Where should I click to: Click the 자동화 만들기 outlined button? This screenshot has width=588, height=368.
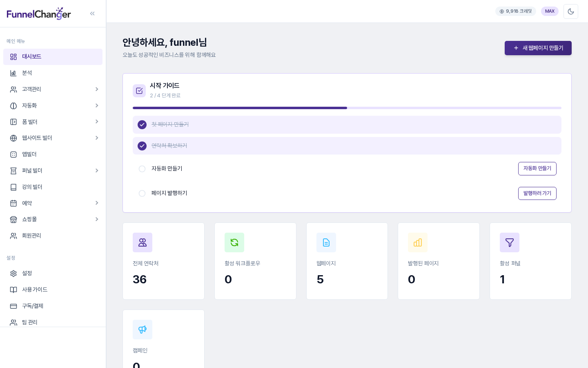coord(537,168)
